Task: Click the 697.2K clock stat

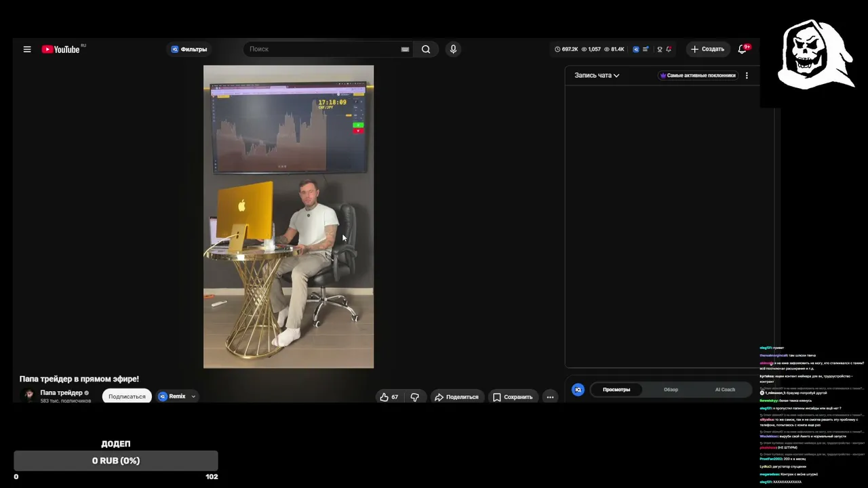Action: (566, 49)
